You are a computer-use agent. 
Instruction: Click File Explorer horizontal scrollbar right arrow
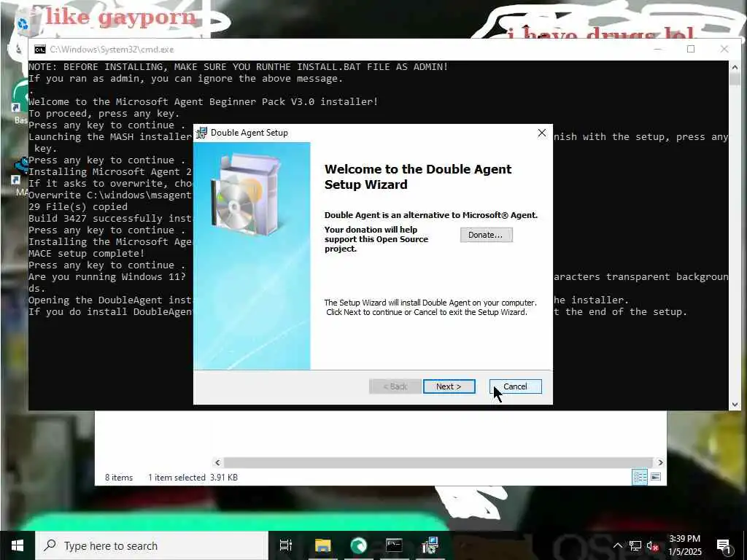click(660, 462)
